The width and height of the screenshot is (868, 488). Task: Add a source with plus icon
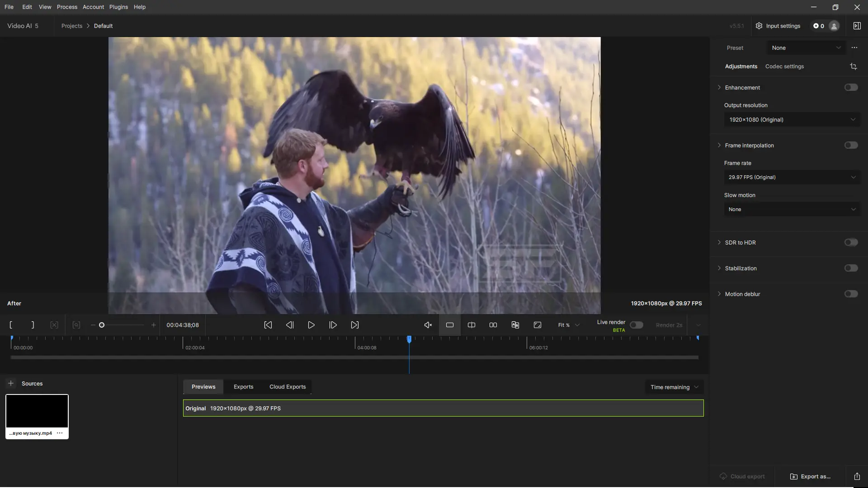(11, 383)
